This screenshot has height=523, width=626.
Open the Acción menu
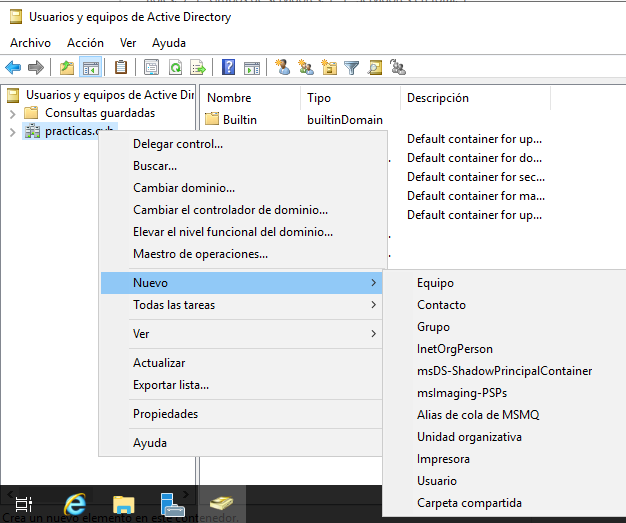point(85,43)
